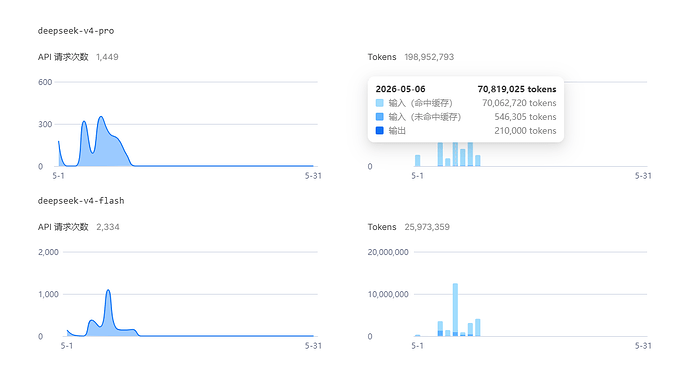Click the tooltip total 70,819,025 tokens
Viewport: 690px width, 369px height.
click(x=517, y=89)
